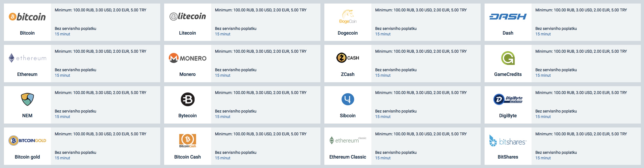Image resolution: width=644 pixels, height=168 pixels.
Task: Click the "Bitcoin gold" text label
Action: pos(27,157)
